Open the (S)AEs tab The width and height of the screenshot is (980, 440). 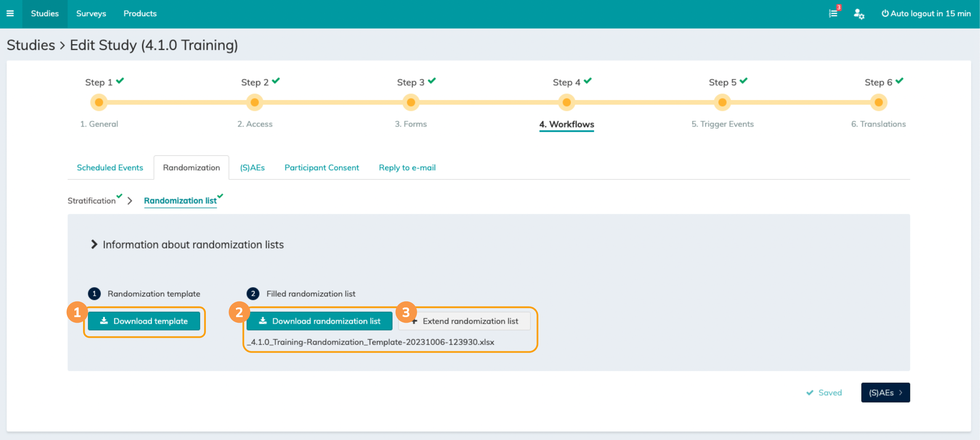click(252, 168)
